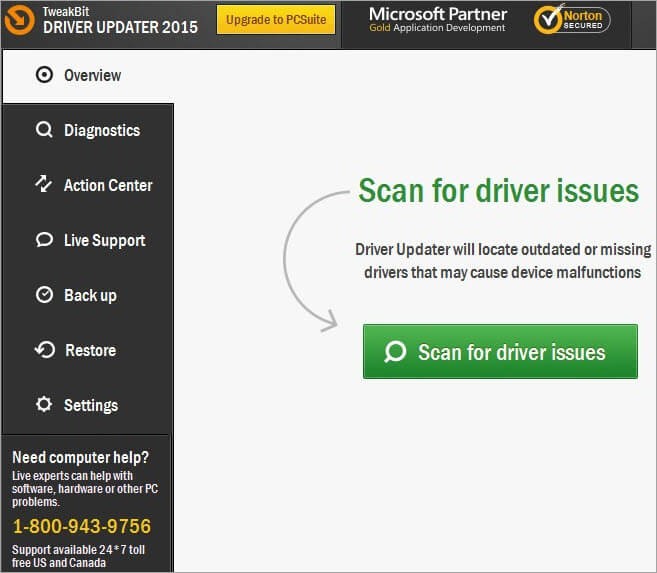Click the Microsoft Partner banner
Viewport: 657px width, 573px height.
pyautogui.click(x=437, y=19)
